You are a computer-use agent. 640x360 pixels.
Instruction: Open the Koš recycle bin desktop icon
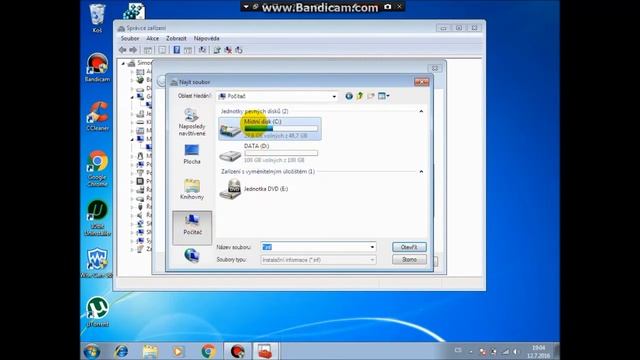tap(97, 18)
